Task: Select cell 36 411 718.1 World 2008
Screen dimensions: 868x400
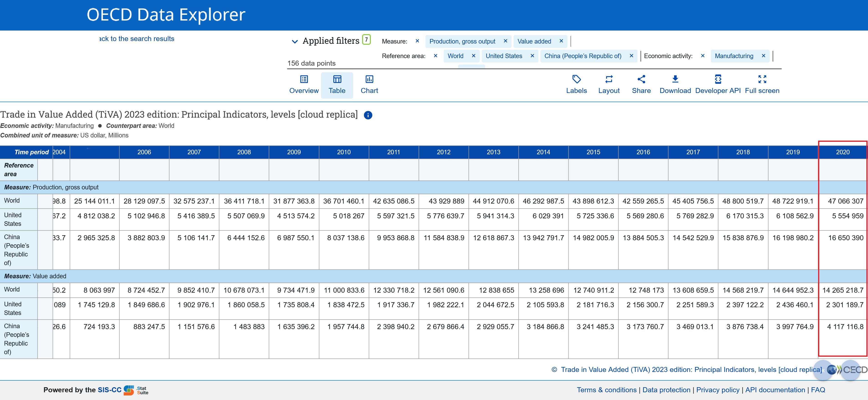Action: (244, 201)
